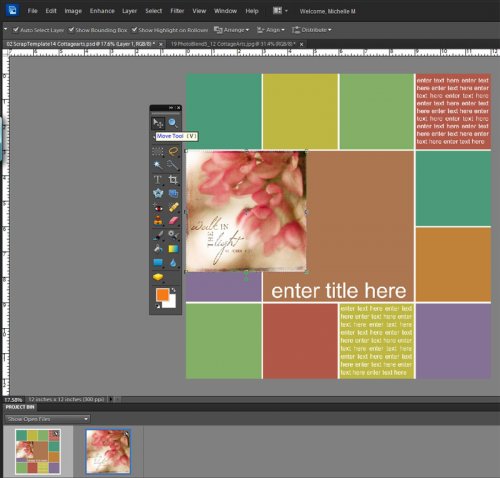The width and height of the screenshot is (500, 478).
Task: Open the Enhance menu
Action: click(102, 11)
